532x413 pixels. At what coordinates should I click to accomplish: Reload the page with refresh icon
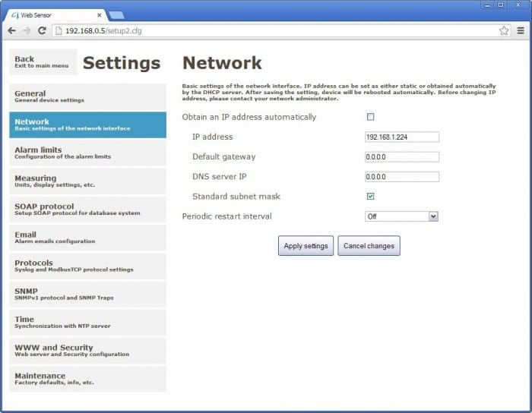(x=42, y=30)
